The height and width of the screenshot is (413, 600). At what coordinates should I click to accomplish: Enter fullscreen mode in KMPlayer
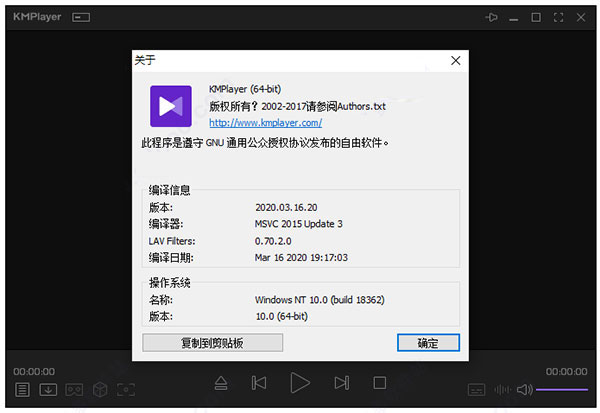[x=558, y=17]
